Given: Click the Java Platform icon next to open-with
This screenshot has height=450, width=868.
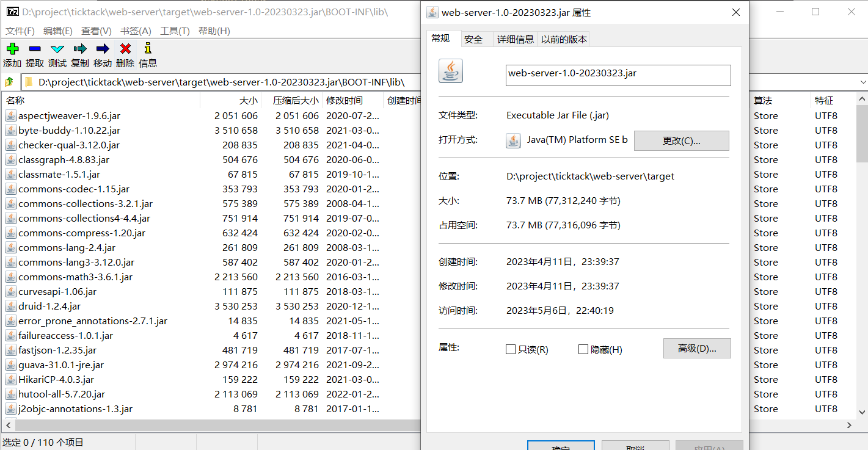Looking at the screenshot, I should point(513,140).
